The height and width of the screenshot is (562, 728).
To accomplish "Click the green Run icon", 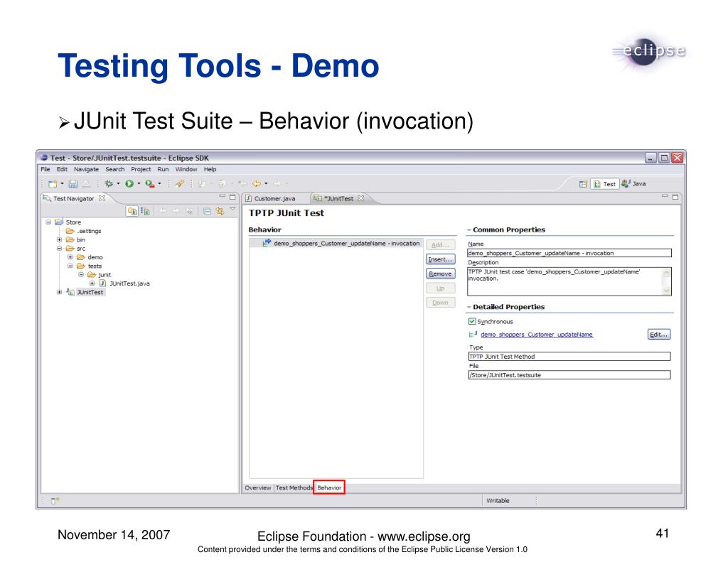I will click(x=129, y=184).
